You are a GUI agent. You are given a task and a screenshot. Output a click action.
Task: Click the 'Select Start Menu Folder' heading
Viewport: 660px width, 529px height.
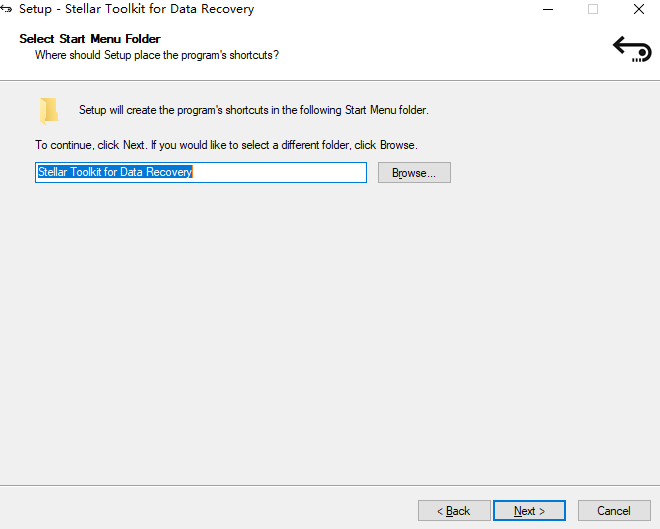point(90,39)
